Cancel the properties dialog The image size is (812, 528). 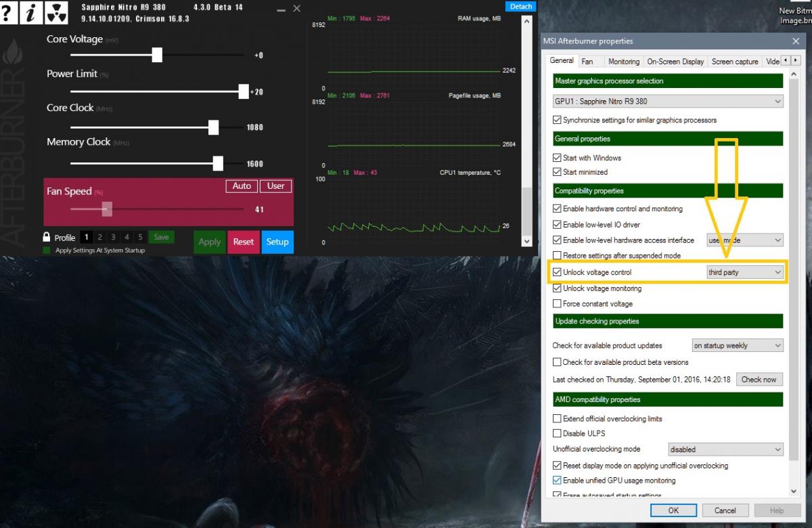725,510
